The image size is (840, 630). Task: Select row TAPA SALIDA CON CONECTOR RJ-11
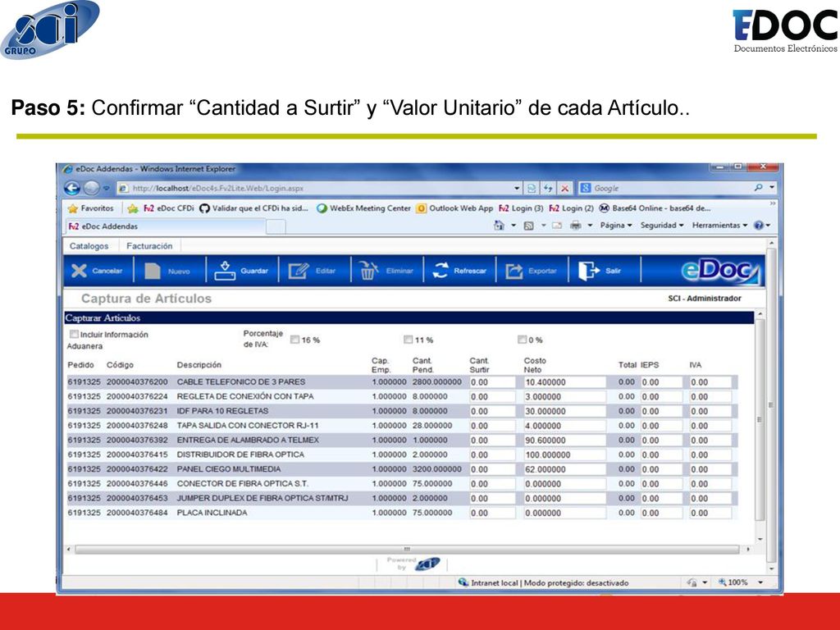[x=400, y=426]
